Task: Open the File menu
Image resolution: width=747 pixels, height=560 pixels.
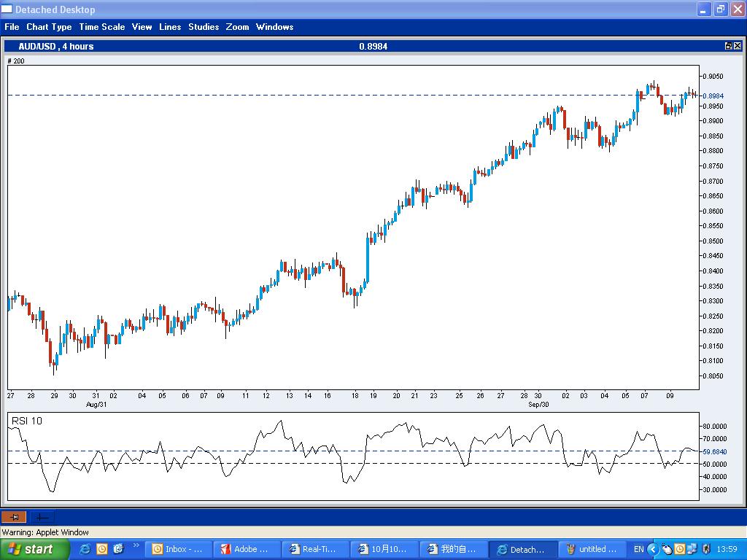Action: coord(12,27)
